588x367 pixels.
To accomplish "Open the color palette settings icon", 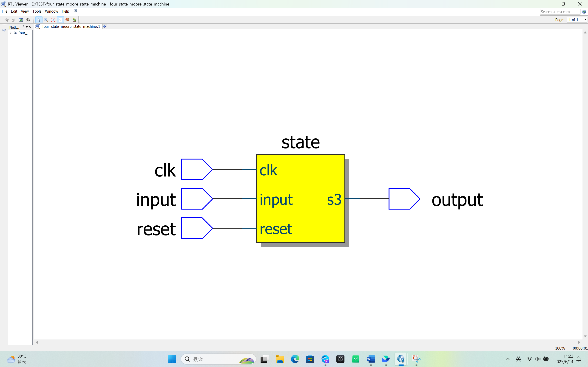I will (67, 20).
